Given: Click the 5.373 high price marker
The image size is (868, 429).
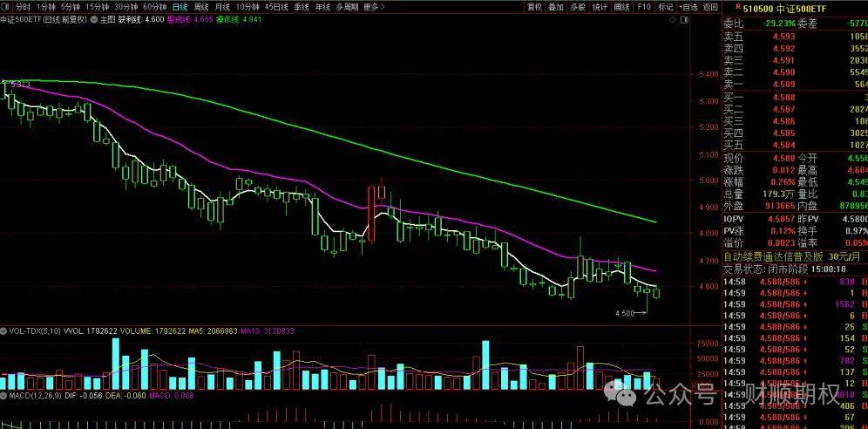Looking at the screenshot, I should click(x=21, y=85).
